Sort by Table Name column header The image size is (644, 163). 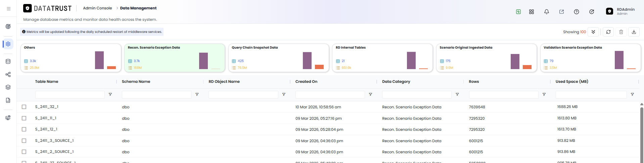click(47, 81)
